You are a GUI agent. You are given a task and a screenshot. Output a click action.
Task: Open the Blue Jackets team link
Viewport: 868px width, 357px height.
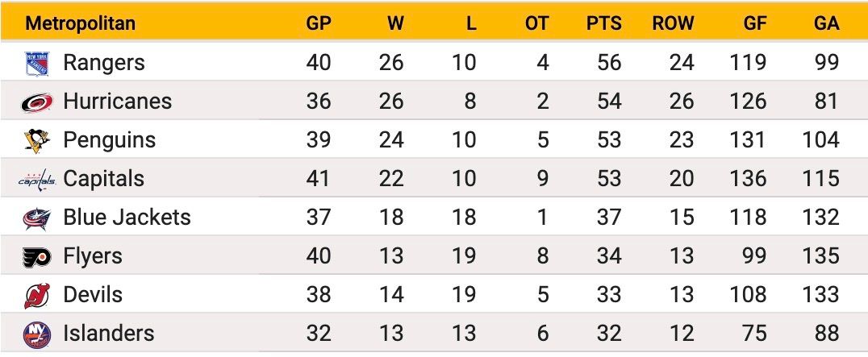pos(127,218)
